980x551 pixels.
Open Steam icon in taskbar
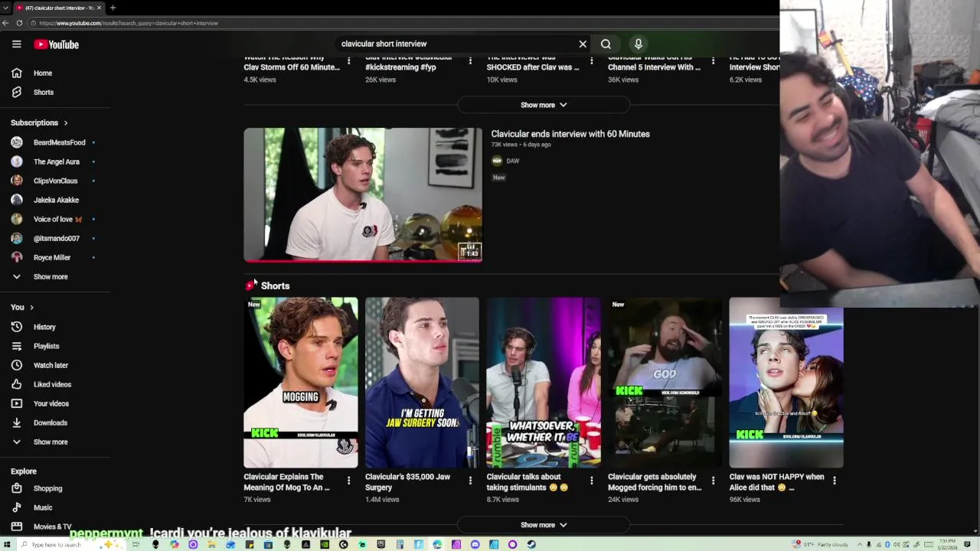tap(531, 544)
